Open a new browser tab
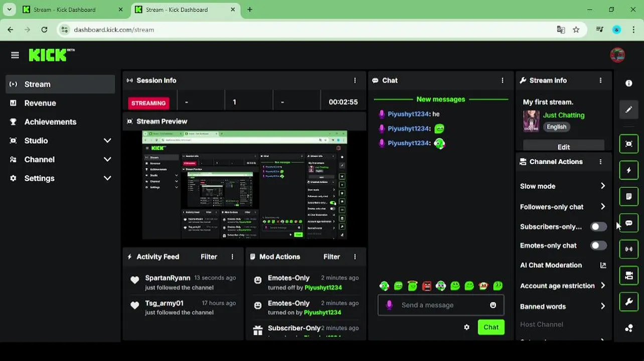The width and height of the screenshot is (644, 361). point(250,10)
